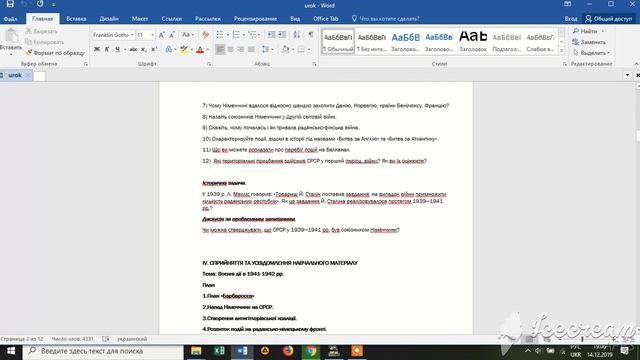
Task: Select center paragraph alignment
Action: (x=231, y=49)
